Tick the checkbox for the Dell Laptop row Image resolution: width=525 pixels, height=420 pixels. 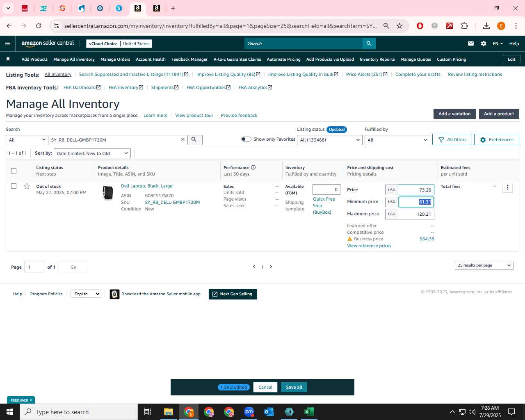pos(14,186)
